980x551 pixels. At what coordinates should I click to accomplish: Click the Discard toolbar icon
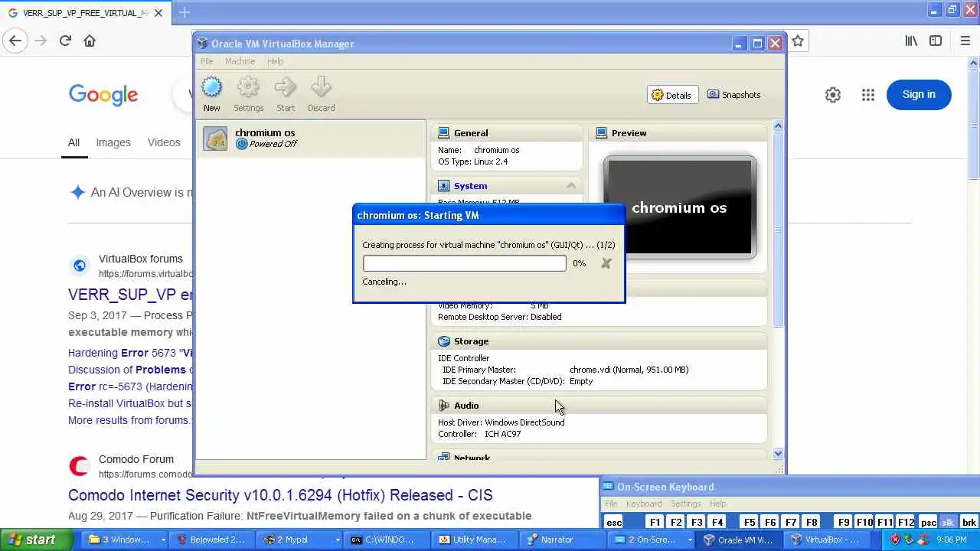point(321,86)
